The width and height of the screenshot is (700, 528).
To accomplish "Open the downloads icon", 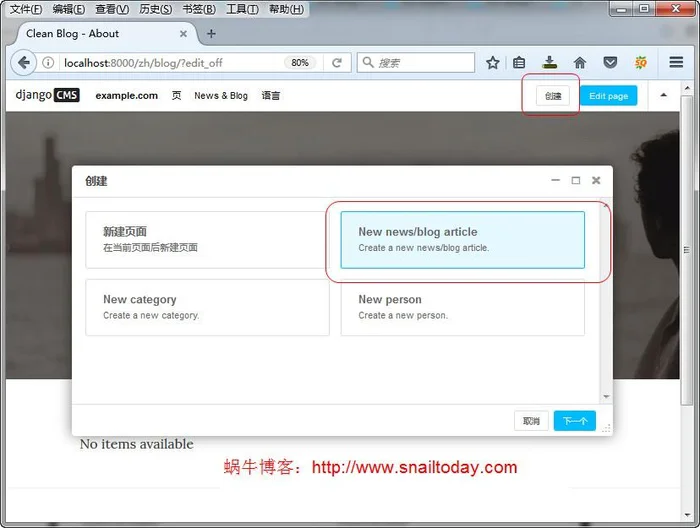I will click(x=549, y=62).
